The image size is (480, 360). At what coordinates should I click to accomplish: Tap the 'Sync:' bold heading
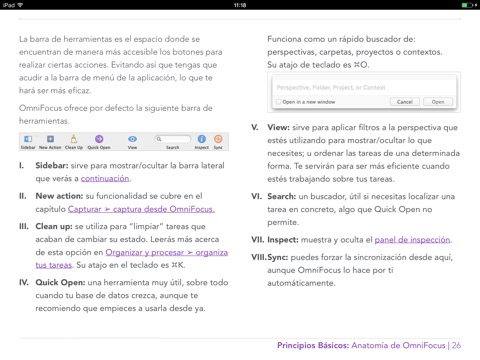pyautogui.click(x=278, y=257)
